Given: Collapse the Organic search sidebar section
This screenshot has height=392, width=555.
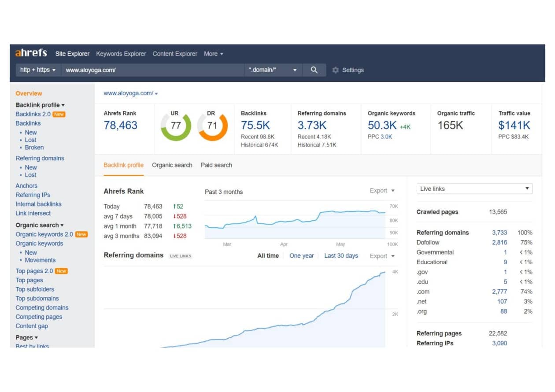Looking at the screenshot, I should coord(40,225).
